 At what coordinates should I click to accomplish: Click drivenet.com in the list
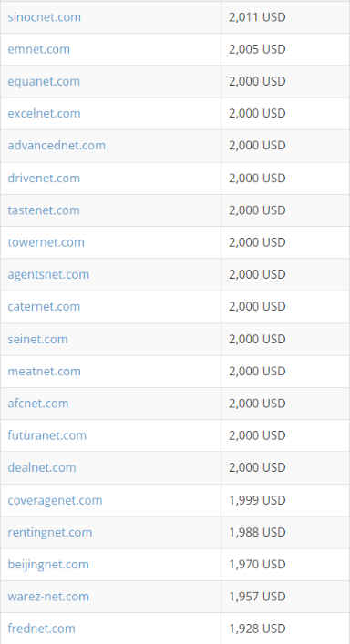click(44, 179)
